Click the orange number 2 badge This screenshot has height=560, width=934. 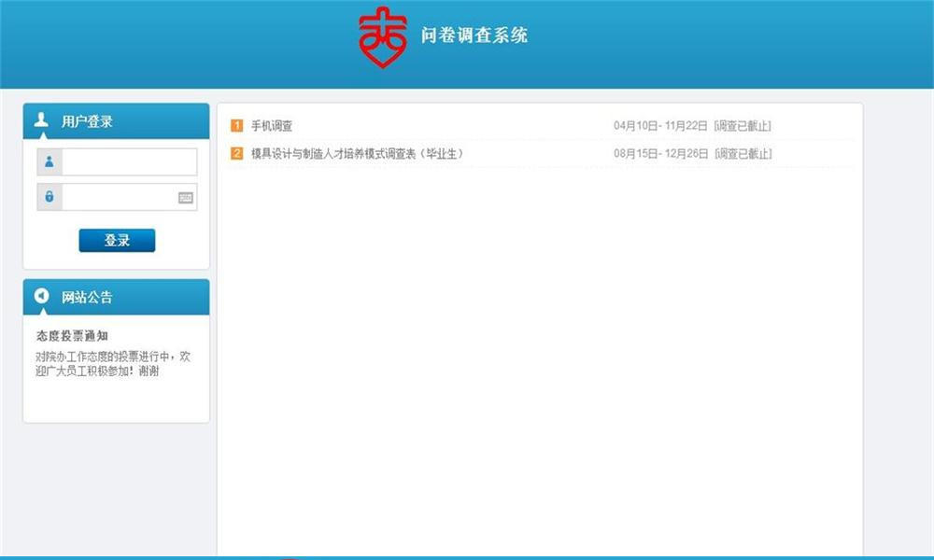click(236, 154)
